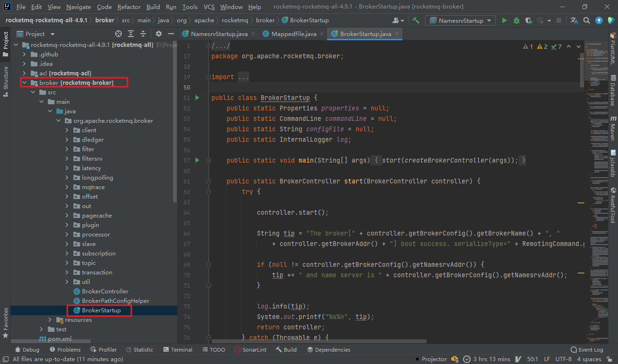Open the Profiler tool window
The width and height of the screenshot is (618, 364).
tap(103, 349)
